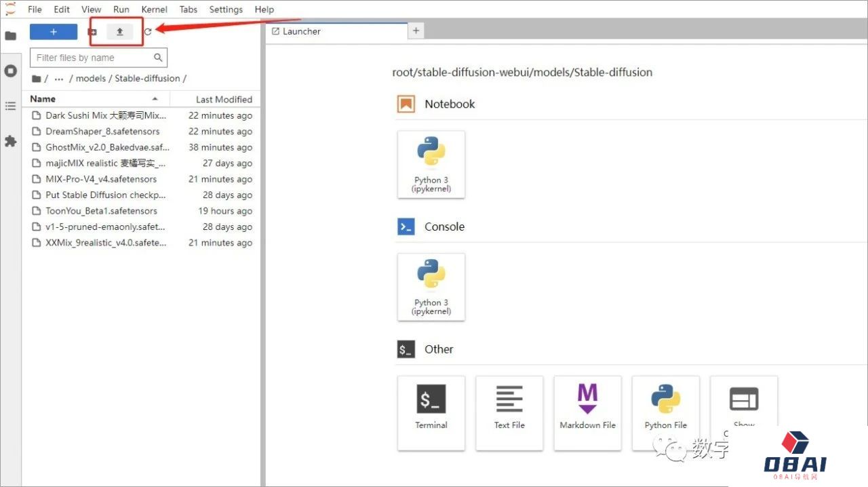Sort files by Name column header
This screenshot has height=487, width=868.
click(43, 99)
